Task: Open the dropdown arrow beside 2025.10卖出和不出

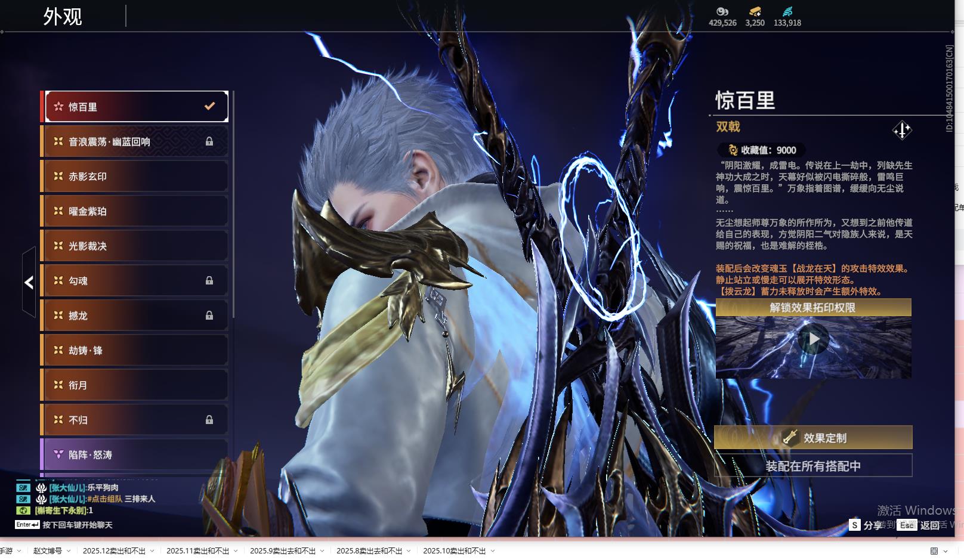Action: pyautogui.click(x=493, y=551)
